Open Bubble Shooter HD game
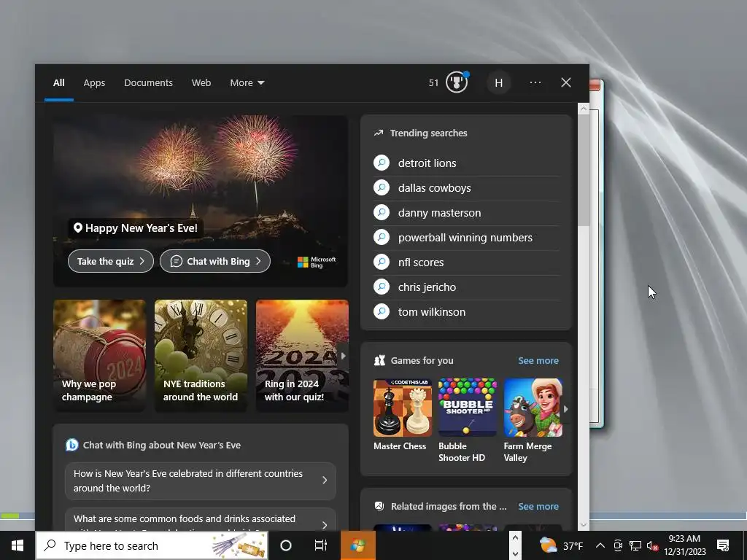 tap(467, 421)
